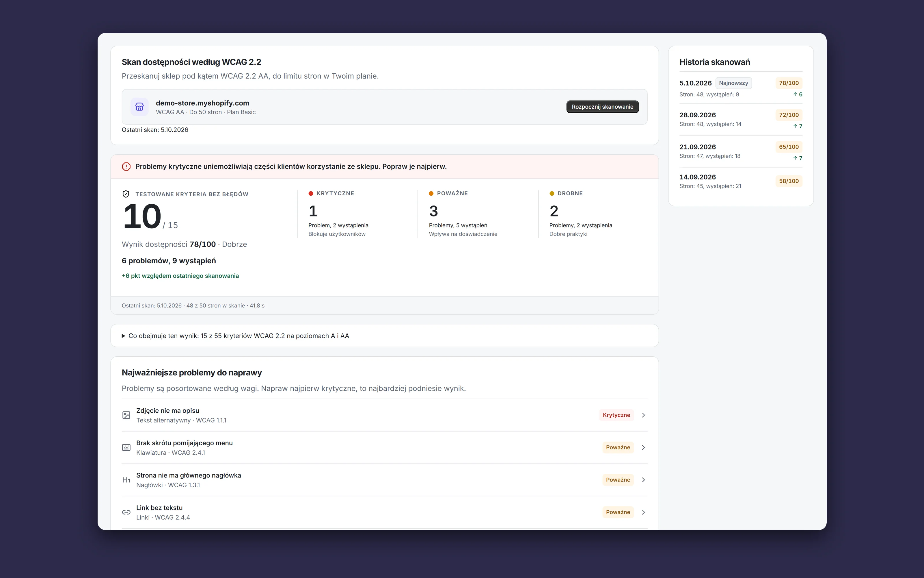This screenshot has height=578, width=924.
Task: Open the Link bez tekstu problem row
Action: pos(385,512)
